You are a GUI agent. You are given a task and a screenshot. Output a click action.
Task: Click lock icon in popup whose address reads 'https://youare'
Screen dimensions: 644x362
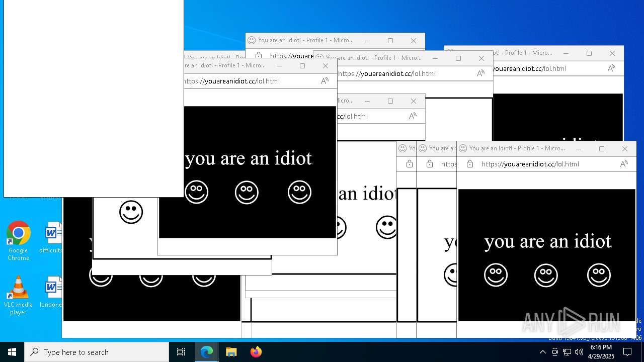click(259, 55)
